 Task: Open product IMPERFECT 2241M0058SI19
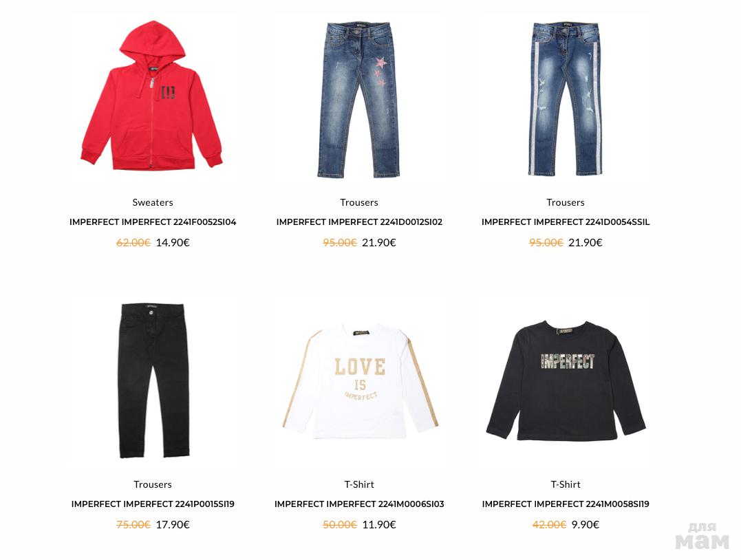[x=565, y=504]
